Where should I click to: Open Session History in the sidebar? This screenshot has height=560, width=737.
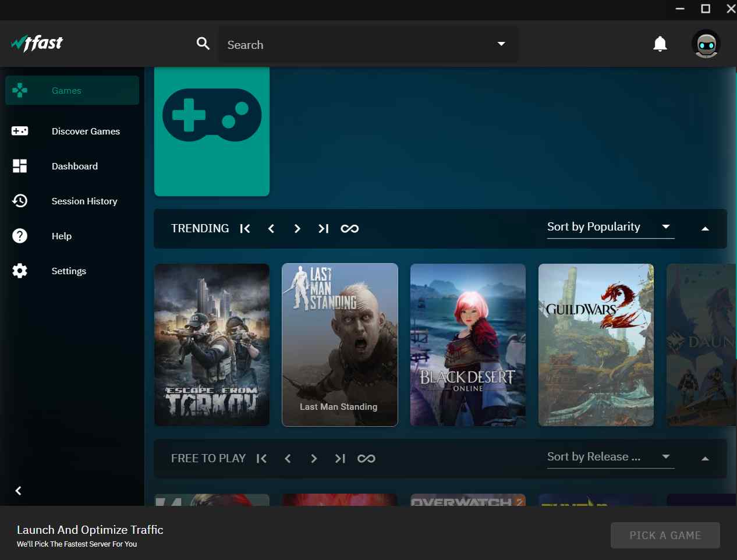(72, 201)
